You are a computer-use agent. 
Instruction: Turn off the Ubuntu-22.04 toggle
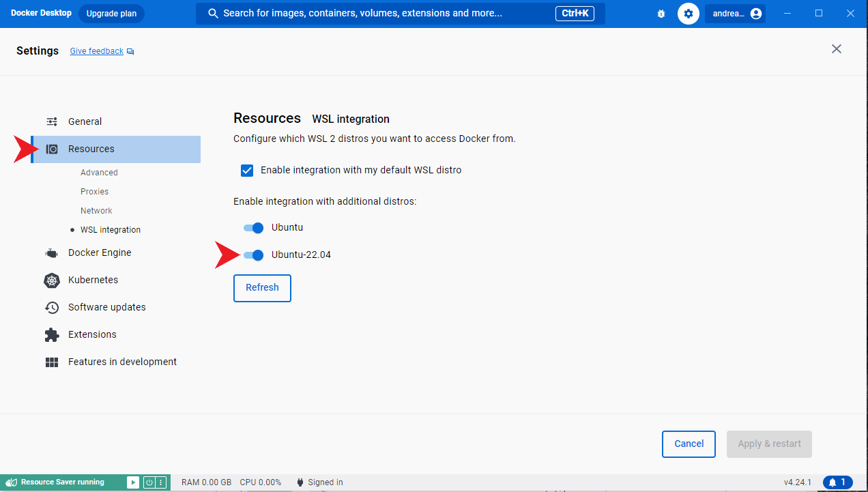click(253, 255)
